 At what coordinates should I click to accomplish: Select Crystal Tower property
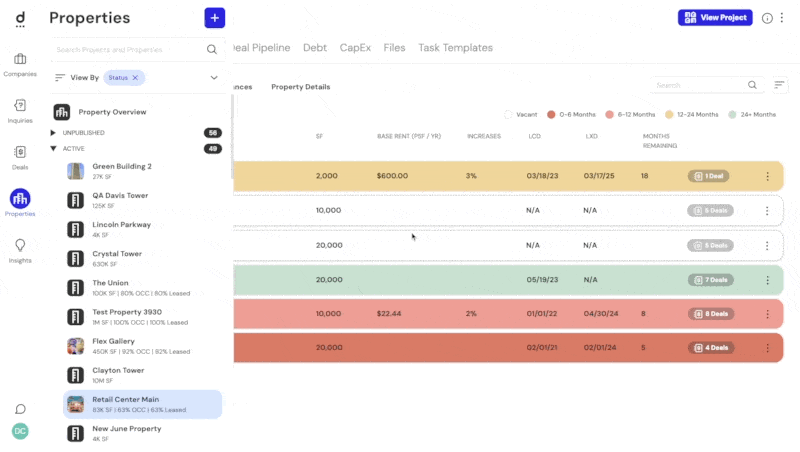pos(143,259)
